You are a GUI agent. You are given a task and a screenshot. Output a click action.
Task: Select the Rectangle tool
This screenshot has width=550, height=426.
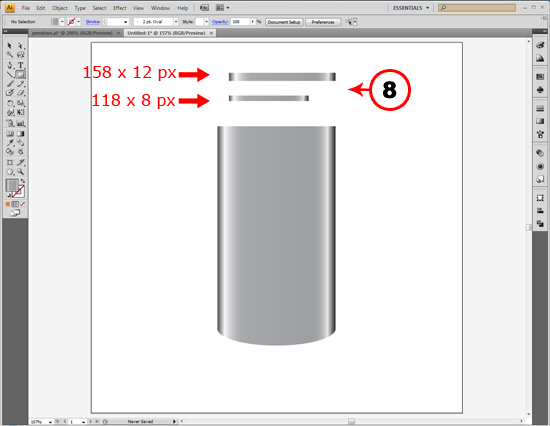pos(21,74)
